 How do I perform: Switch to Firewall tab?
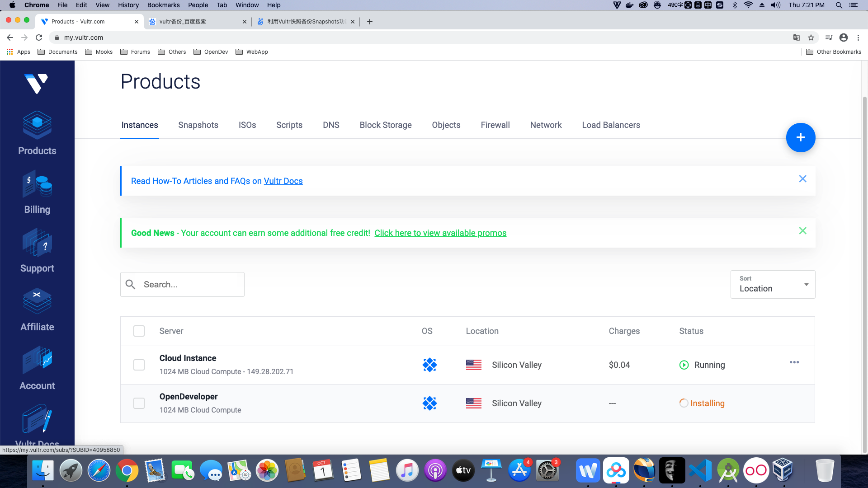tap(495, 125)
